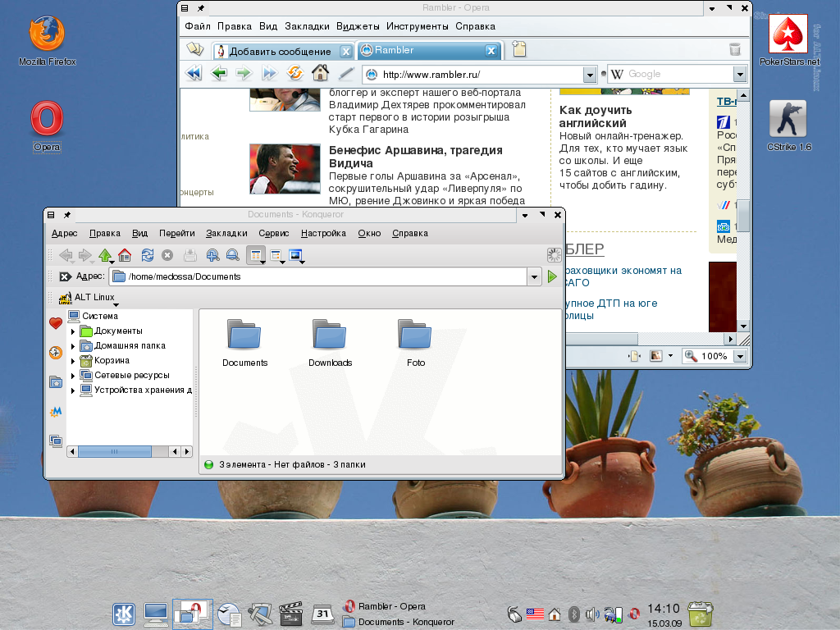
Task: Open the 100% zoom dropdown in Opera
Action: pyautogui.click(x=740, y=357)
